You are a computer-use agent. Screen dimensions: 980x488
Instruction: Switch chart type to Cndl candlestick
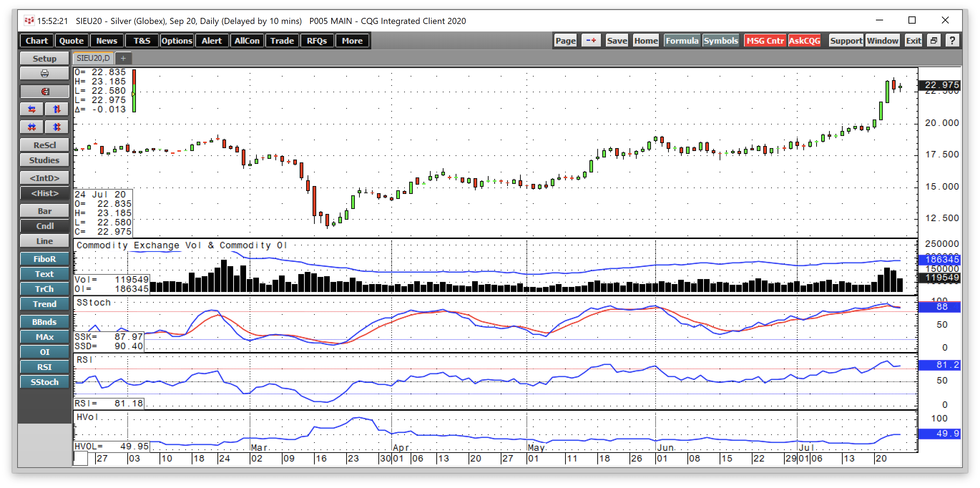point(44,226)
